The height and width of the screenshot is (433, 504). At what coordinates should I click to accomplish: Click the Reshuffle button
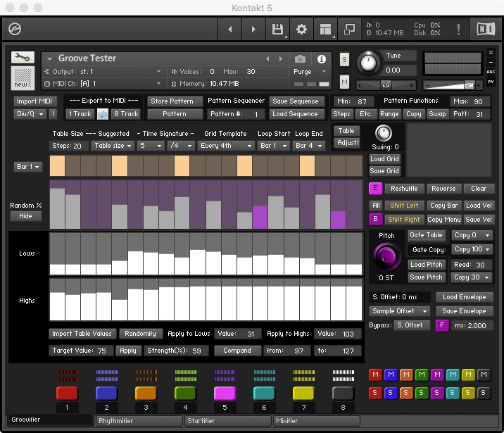click(404, 189)
